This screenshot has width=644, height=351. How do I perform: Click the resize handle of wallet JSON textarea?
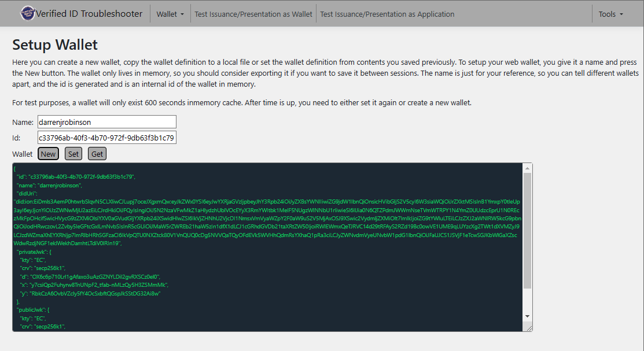click(529, 328)
